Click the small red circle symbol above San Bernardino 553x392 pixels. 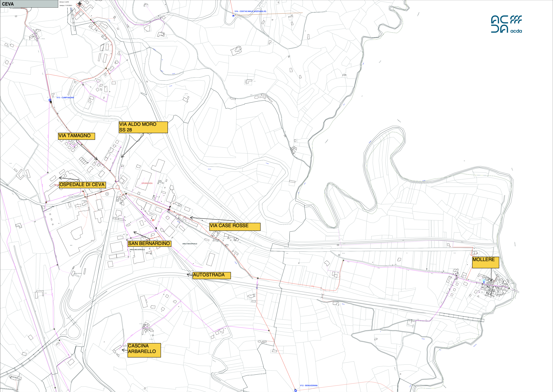tap(153, 220)
